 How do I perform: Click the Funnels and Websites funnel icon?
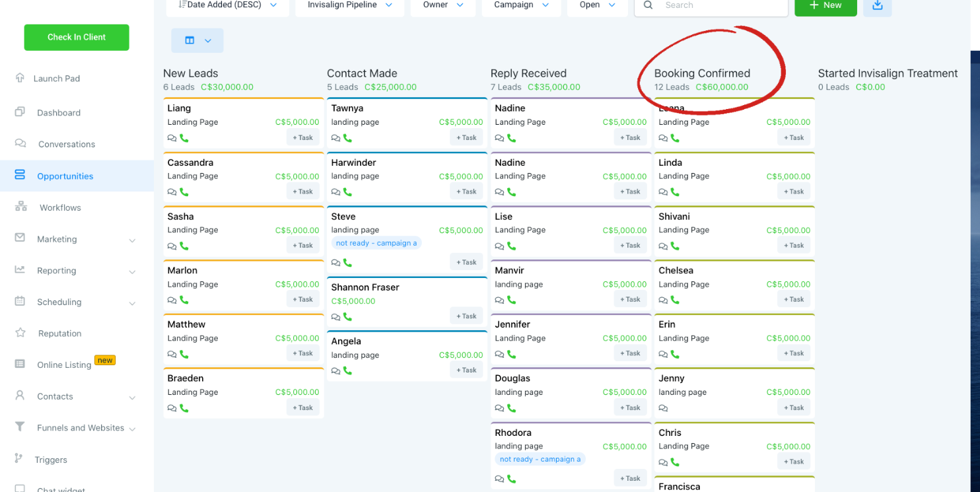coord(20,427)
